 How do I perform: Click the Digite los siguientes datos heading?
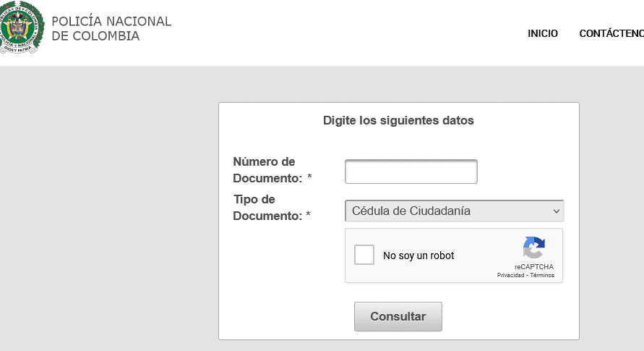coord(398,120)
